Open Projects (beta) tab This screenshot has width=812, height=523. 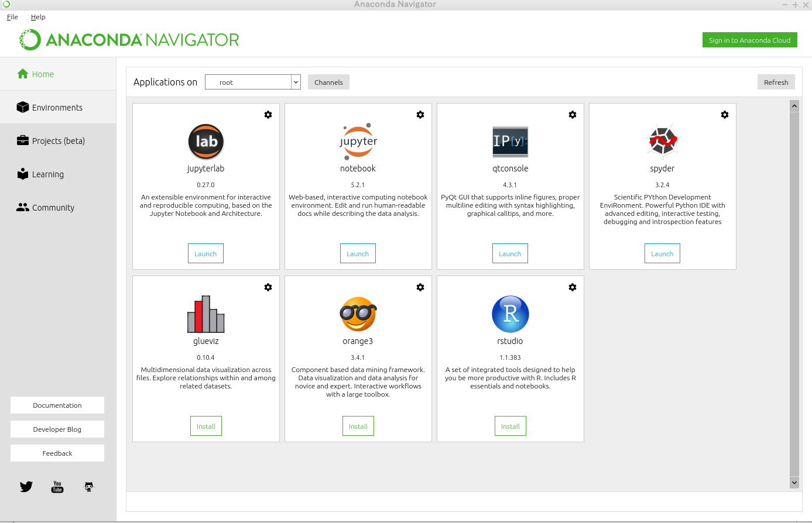(58, 141)
